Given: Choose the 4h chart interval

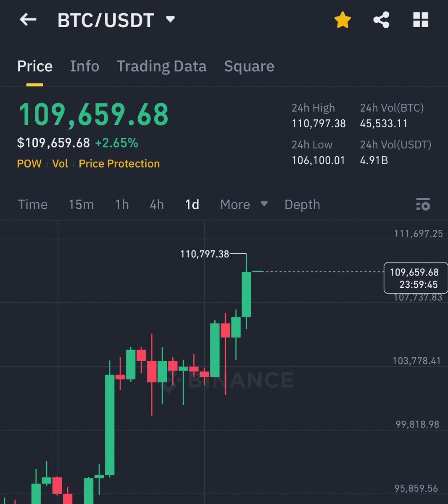Looking at the screenshot, I should (x=157, y=205).
